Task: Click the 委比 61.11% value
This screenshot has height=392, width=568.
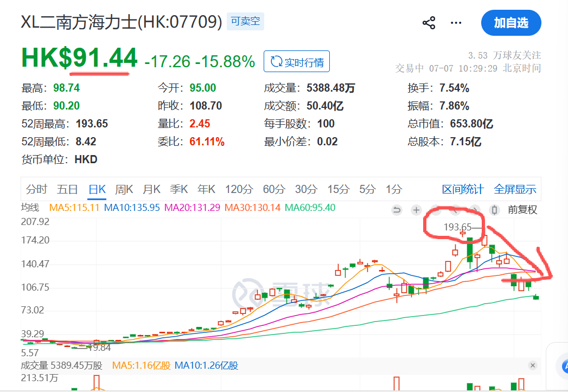Action: point(207,142)
